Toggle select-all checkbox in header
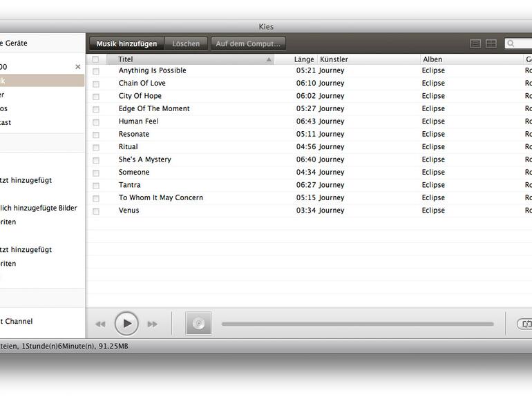 (x=95, y=59)
